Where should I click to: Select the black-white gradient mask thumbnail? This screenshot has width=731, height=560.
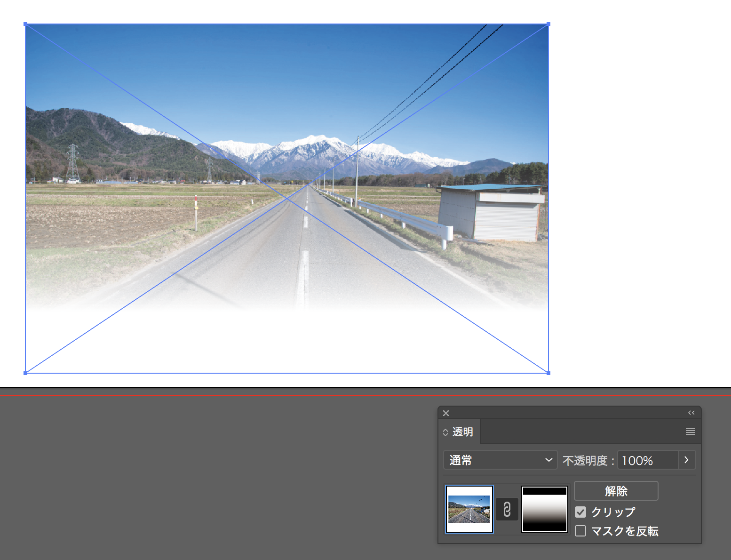pyautogui.click(x=544, y=509)
